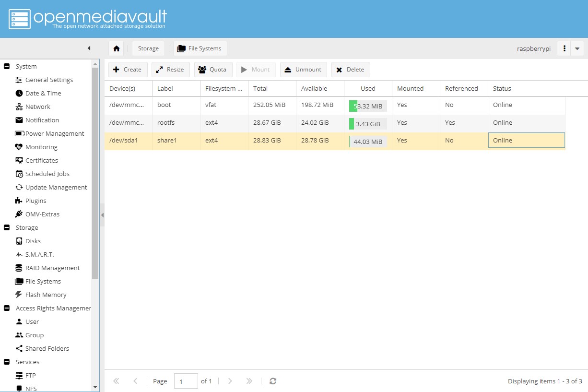Screen dimensions: 588x392
Task: Collapse the Storage tree section
Action: pos(7,228)
